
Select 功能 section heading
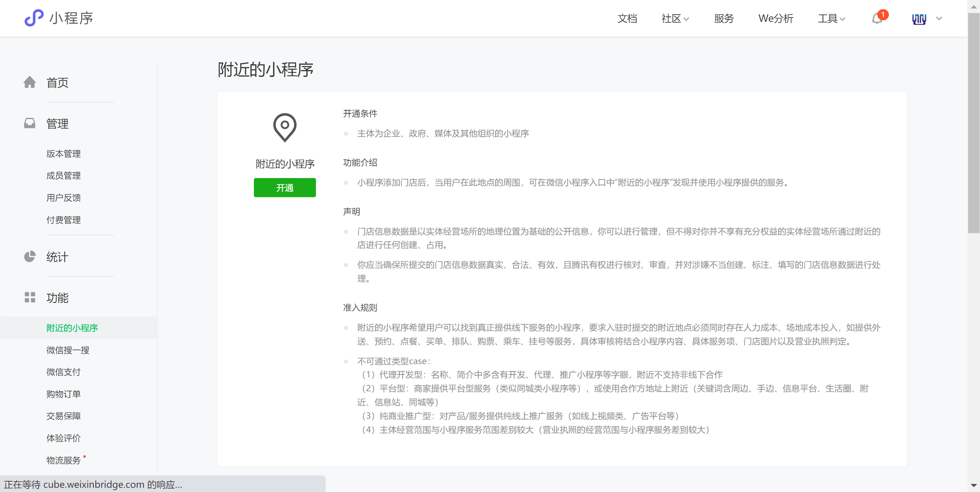pos(57,297)
